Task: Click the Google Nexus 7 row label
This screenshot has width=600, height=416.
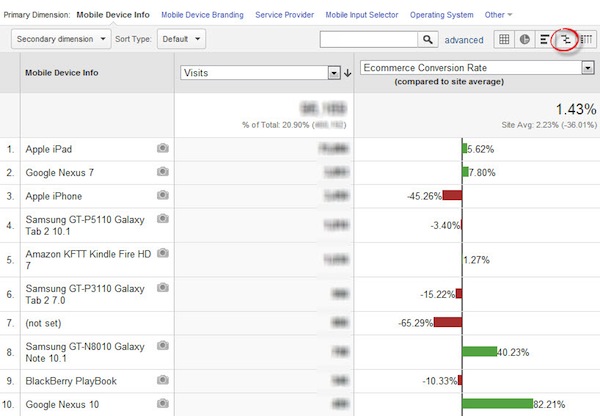Action: [x=60, y=173]
